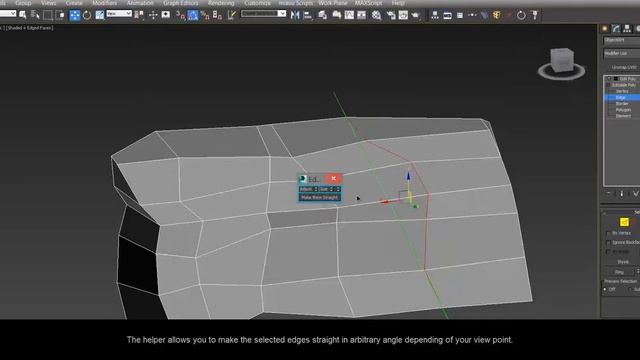Toggle the 3D Snaps icon
Image resolution: width=640 pixels, height=360 pixels.
[180, 15]
